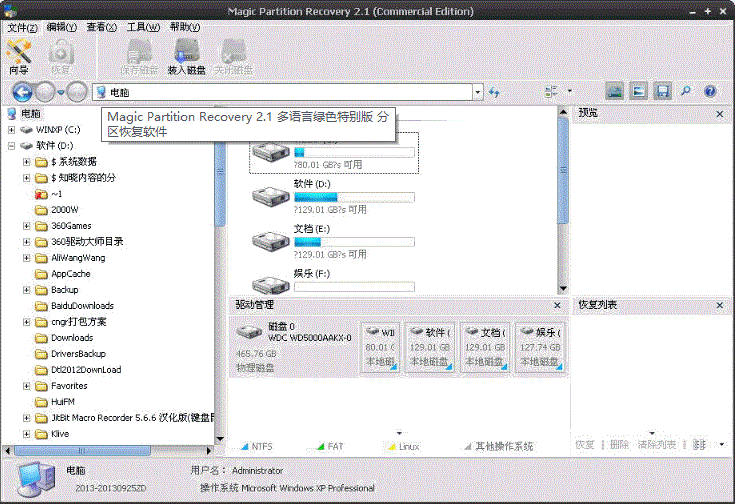This screenshot has height=504, width=735.
Task: Open the 查看 menu
Action: pyautogui.click(x=101, y=27)
